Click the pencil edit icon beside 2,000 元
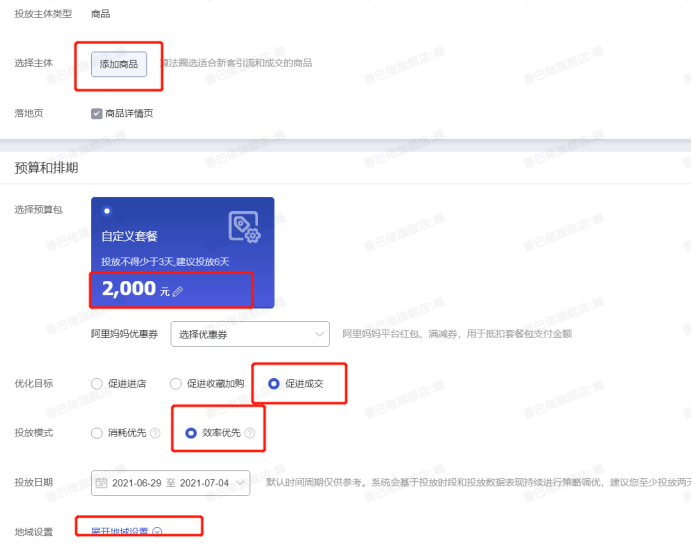This screenshot has height=545, width=692. pyautogui.click(x=178, y=292)
